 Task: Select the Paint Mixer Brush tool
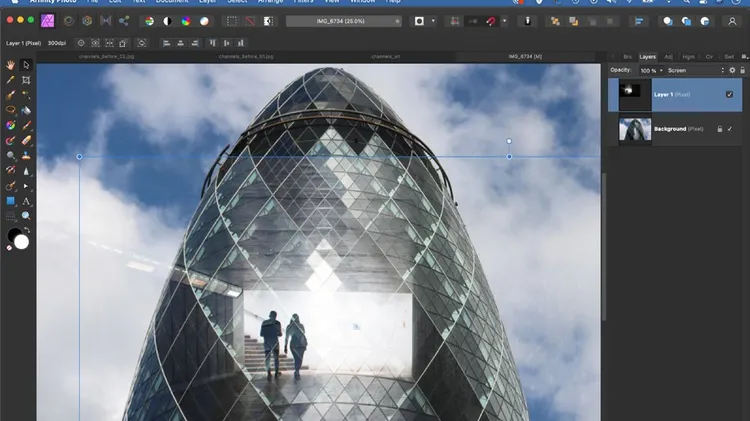(x=11, y=141)
